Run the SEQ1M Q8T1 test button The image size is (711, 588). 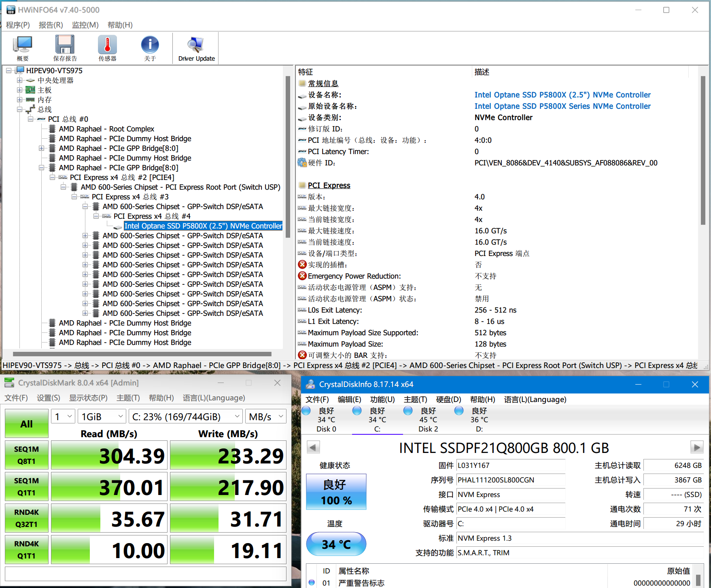pyautogui.click(x=27, y=455)
